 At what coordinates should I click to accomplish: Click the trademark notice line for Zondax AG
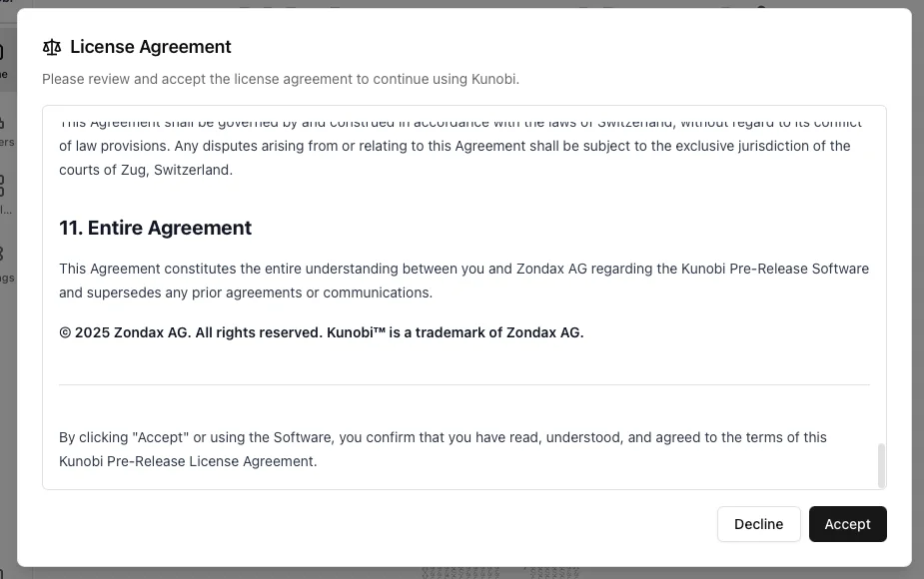[x=322, y=331]
